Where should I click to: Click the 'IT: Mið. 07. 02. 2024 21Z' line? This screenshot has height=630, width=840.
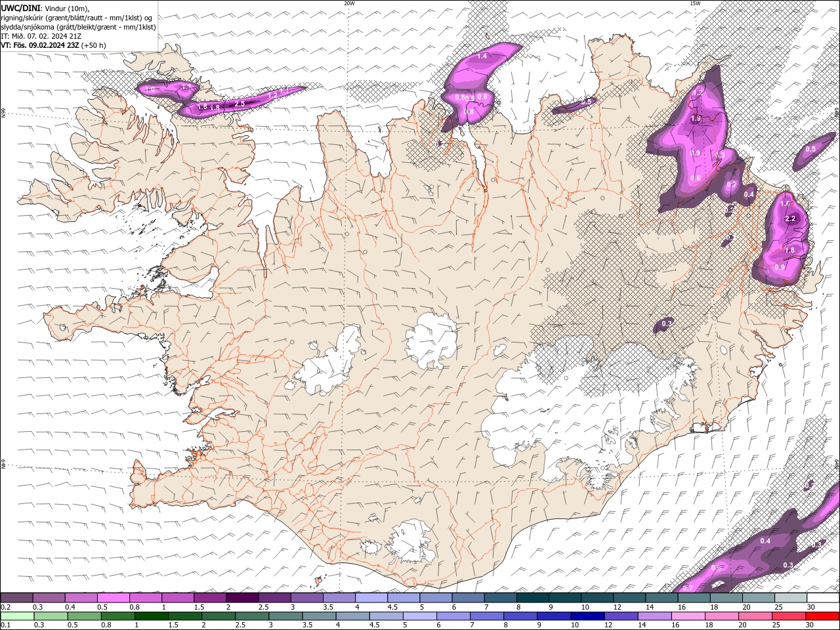40,36
